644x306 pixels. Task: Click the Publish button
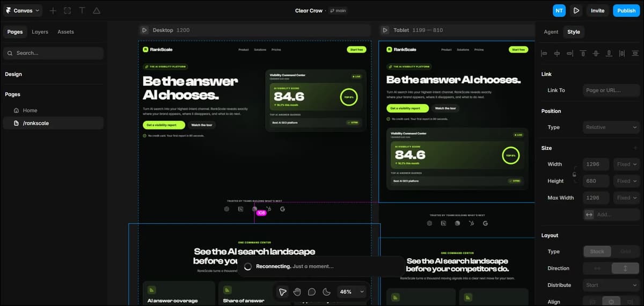626,10
